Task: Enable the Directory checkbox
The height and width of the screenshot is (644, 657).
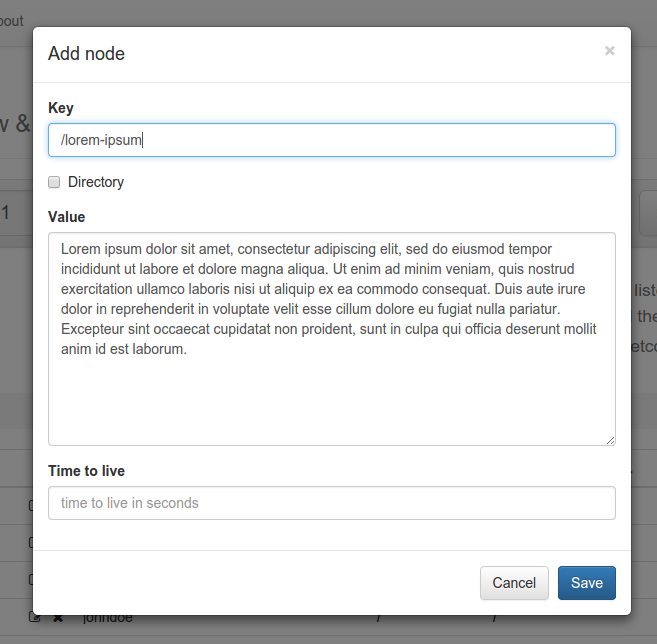Action: 55,182
